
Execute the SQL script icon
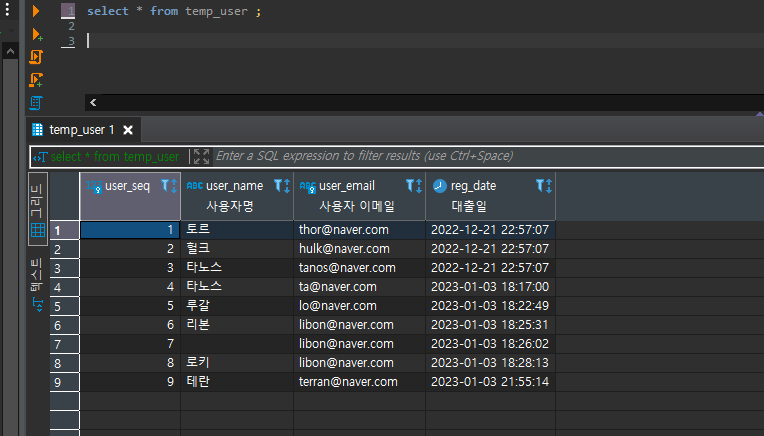[36, 57]
